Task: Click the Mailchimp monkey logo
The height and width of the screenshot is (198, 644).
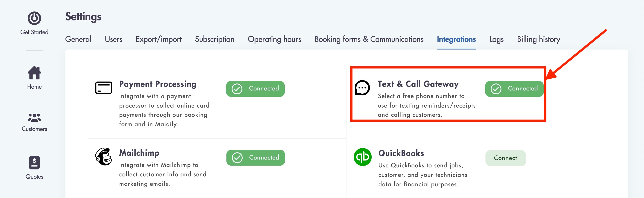Action: click(103, 157)
